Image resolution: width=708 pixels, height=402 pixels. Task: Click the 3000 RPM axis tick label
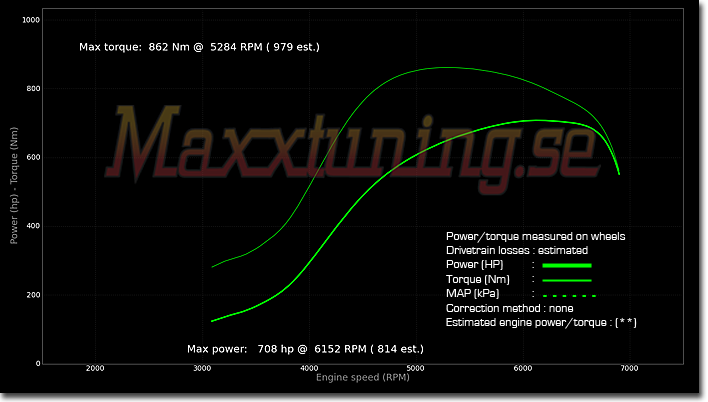click(202, 369)
